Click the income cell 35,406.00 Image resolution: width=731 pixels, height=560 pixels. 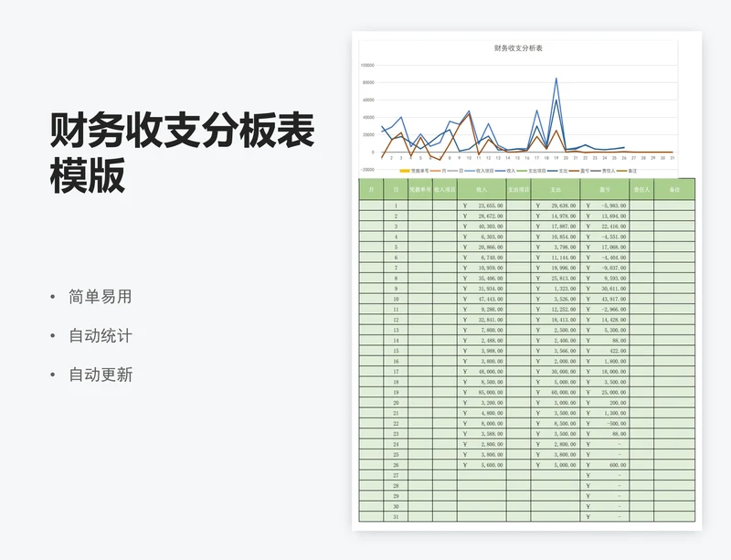click(482, 279)
